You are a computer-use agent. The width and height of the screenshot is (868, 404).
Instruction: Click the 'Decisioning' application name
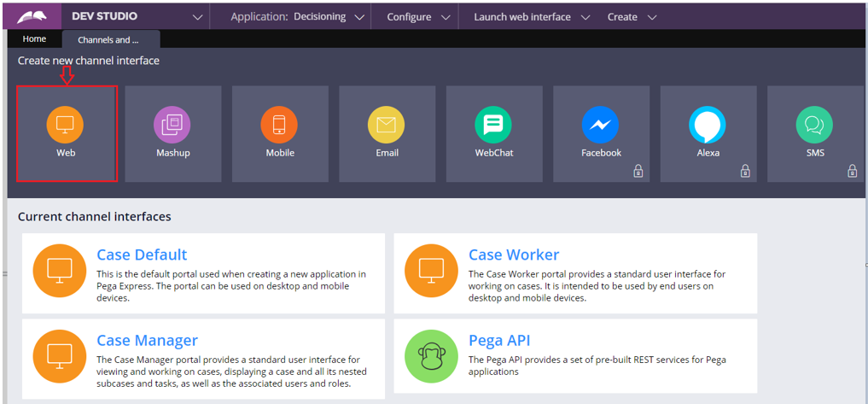[320, 17]
